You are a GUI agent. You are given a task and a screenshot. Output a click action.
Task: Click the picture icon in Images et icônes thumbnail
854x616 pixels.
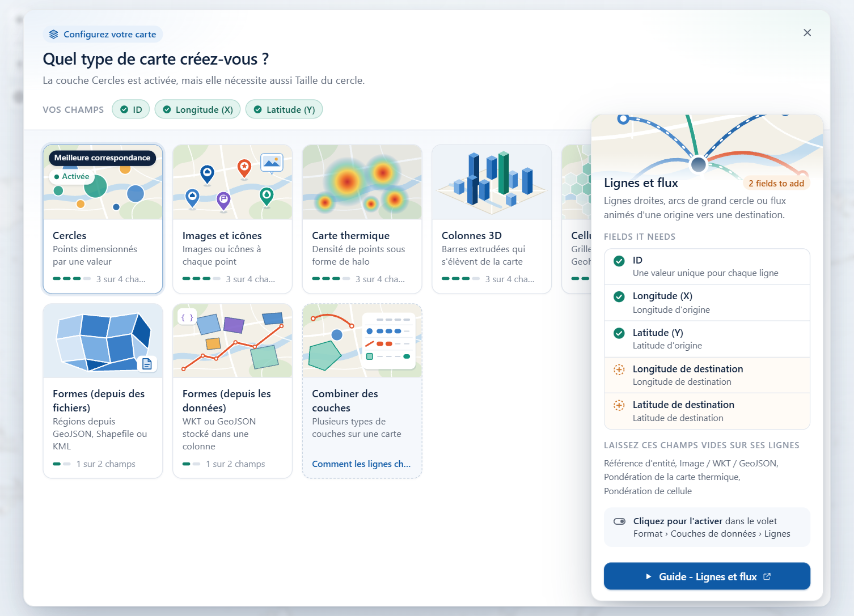(x=272, y=163)
